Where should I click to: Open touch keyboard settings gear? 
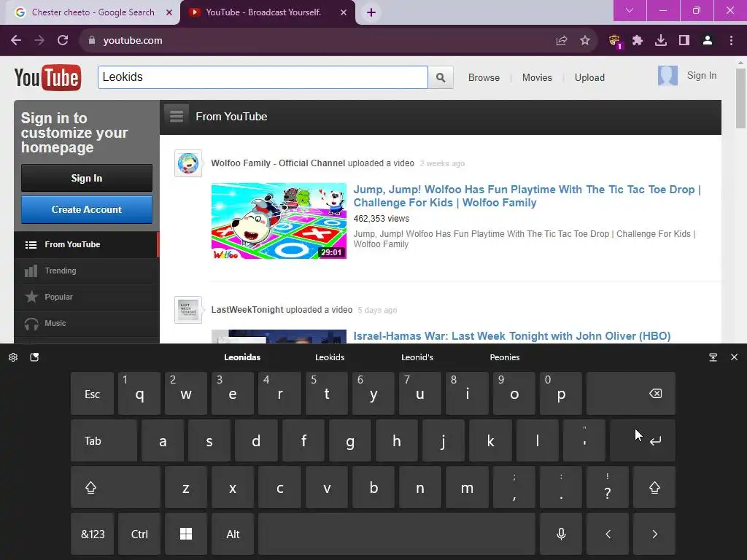13,357
